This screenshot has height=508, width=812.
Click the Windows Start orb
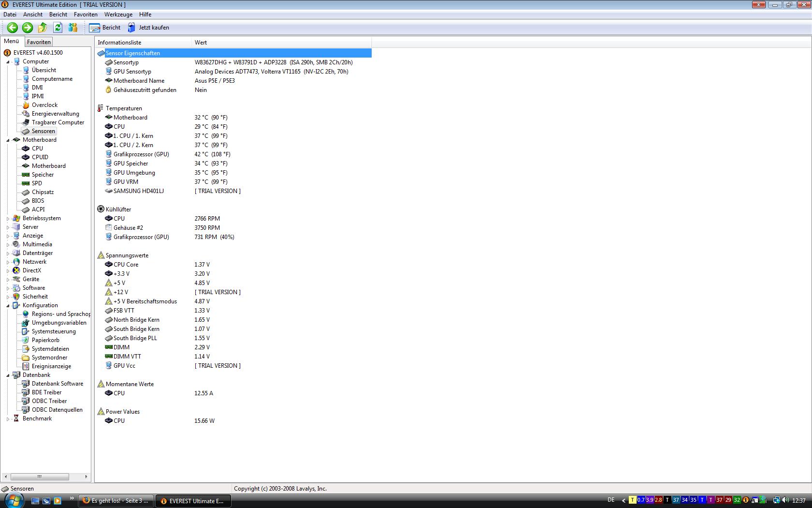point(14,500)
